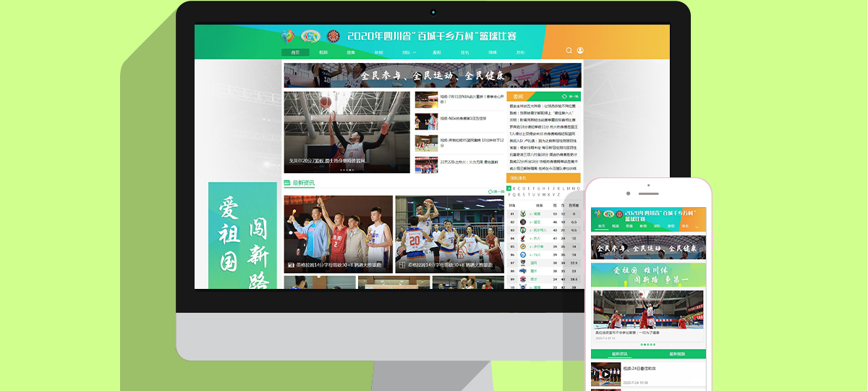Screen dimensions: 868x391
Task: Expand the phone navigation chevron arrow
Action: 697,227
